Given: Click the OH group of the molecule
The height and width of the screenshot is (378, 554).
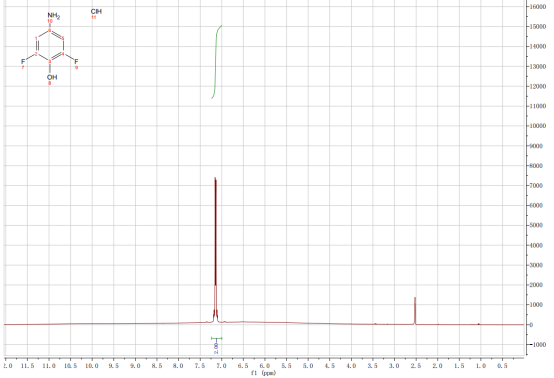Looking at the screenshot, I should click(x=52, y=77).
